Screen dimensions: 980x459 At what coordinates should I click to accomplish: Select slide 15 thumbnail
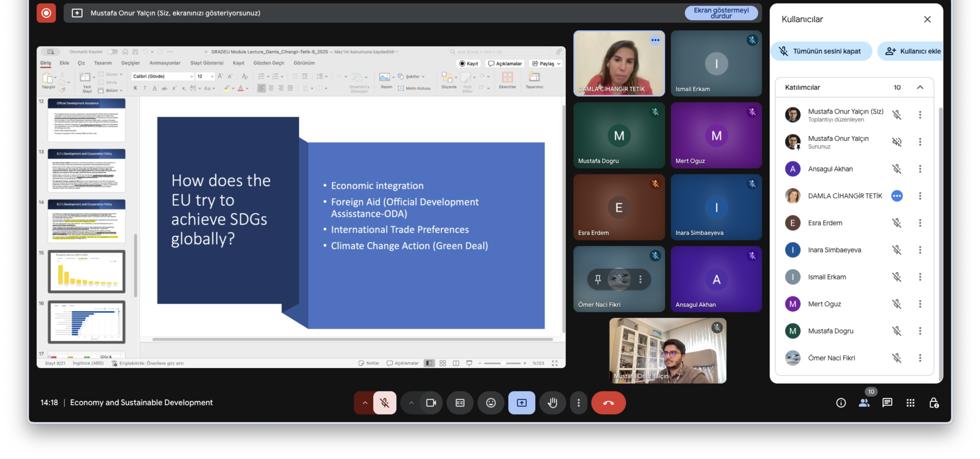pyautogui.click(x=86, y=271)
